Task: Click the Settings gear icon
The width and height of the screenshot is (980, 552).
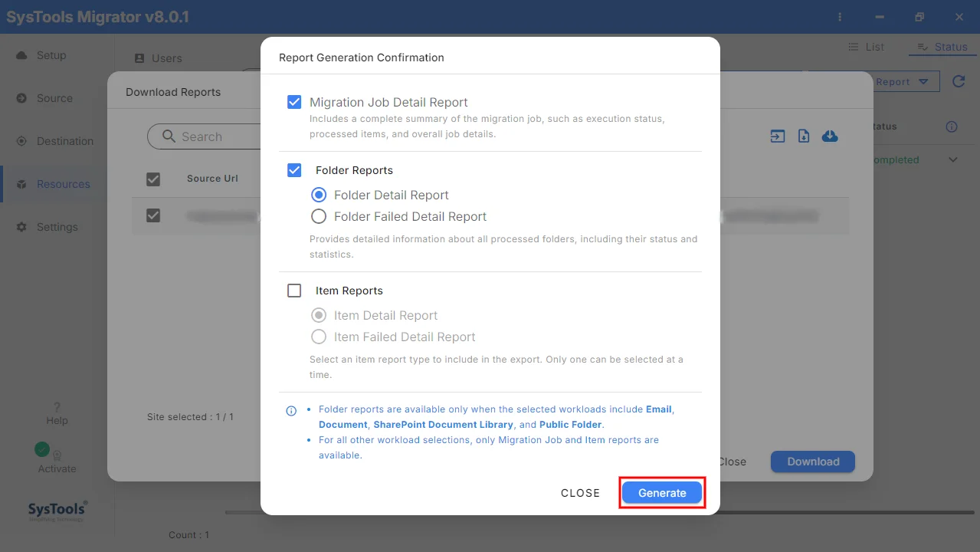Action: [x=21, y=227]
